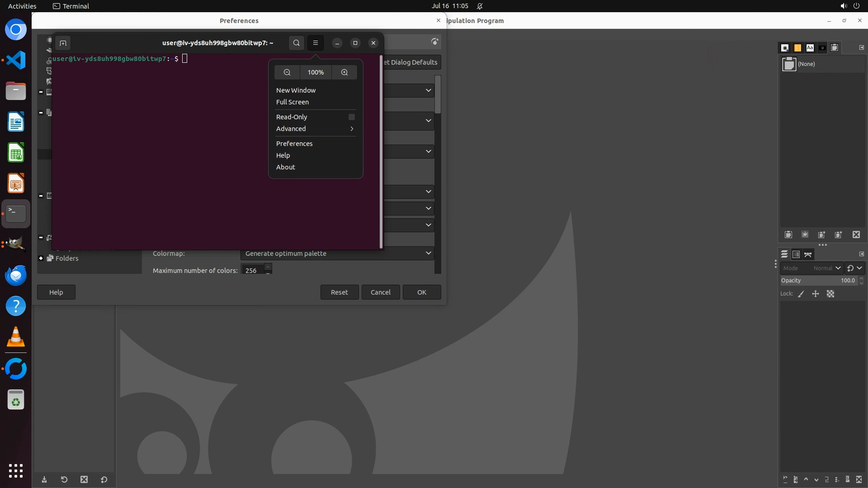Click the terminal search icon
This screenshot has width=868, height=488.
pyautogui.click(x=296, y=43)
